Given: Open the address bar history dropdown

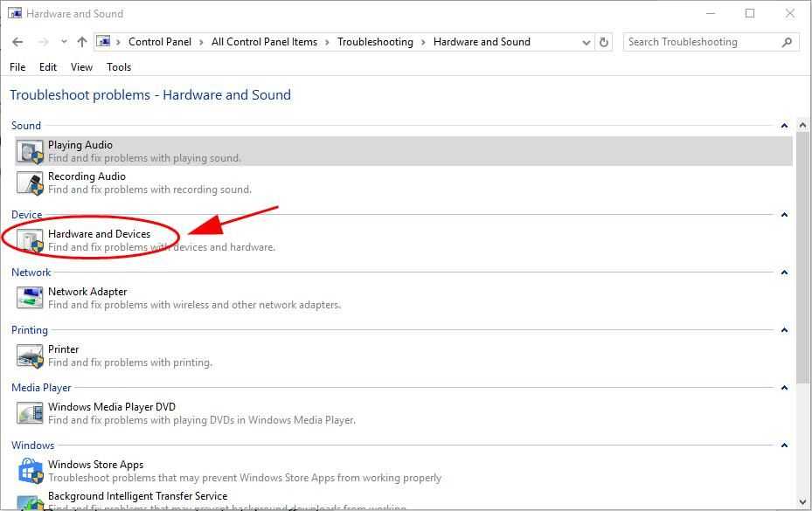Looking at the screenshot, I should click(586, 42).
